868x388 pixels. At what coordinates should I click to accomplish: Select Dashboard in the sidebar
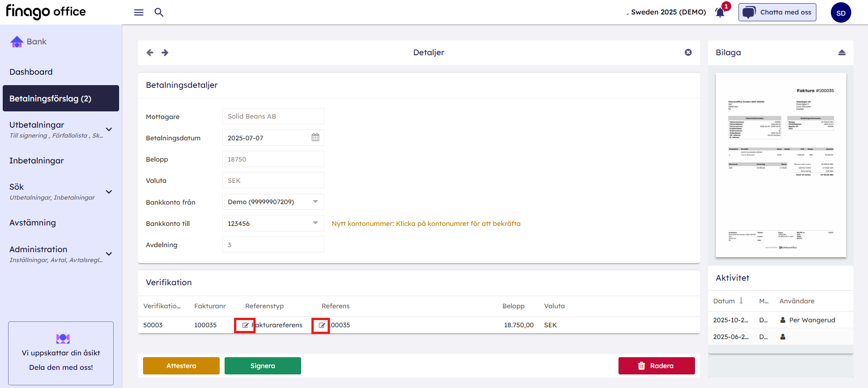(31, 72)
